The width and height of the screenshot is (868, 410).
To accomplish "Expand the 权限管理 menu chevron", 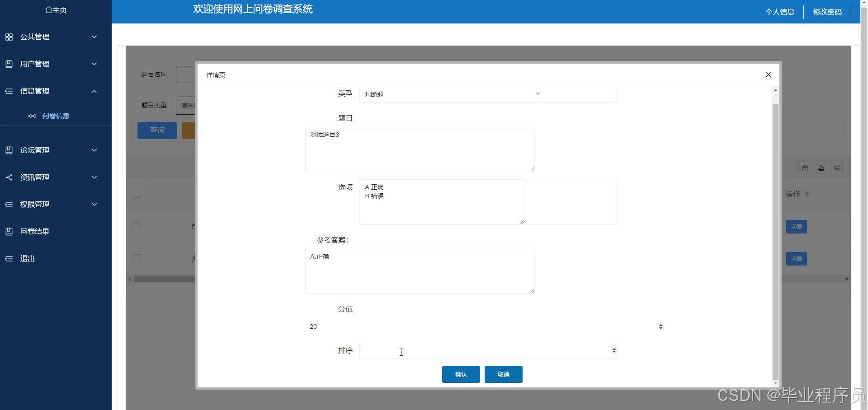I will [x=94, y=205].
